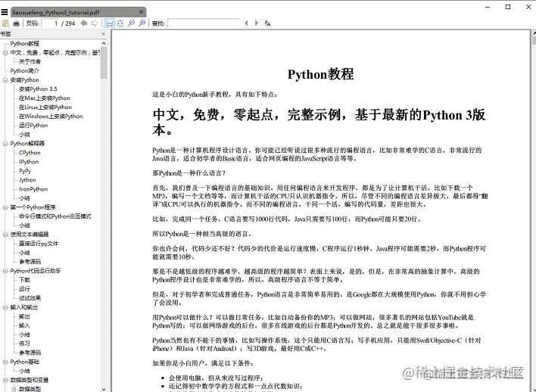Collapse the 数据类型和变量 bookmark node

click(x=5, y=380)
